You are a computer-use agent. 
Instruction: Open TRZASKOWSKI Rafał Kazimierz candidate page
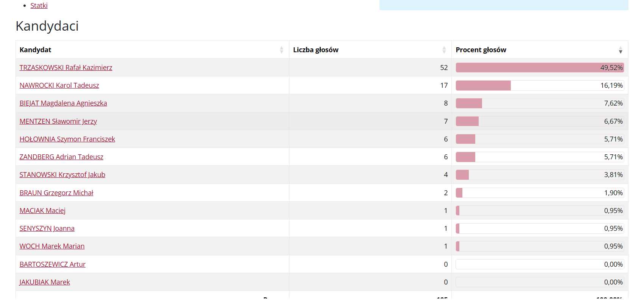(x=66, y=68)
